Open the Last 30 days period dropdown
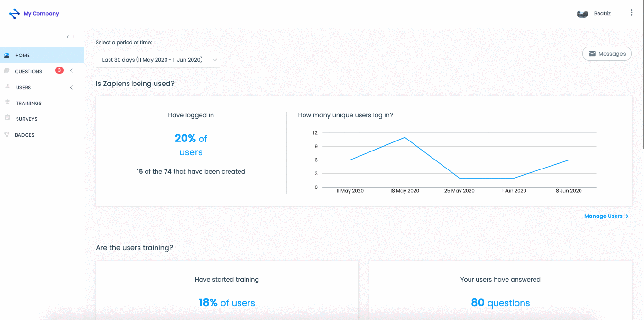Screen dimensions: 644x320 pos(157,60)
